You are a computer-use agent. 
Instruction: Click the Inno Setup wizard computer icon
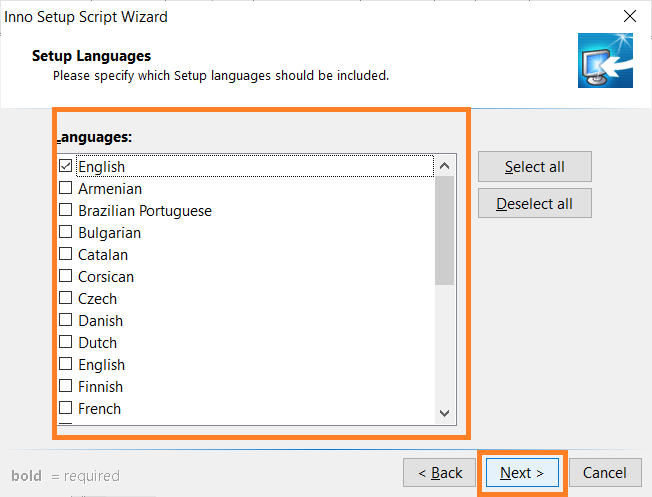pyautogui.click(x=605, y=61)
